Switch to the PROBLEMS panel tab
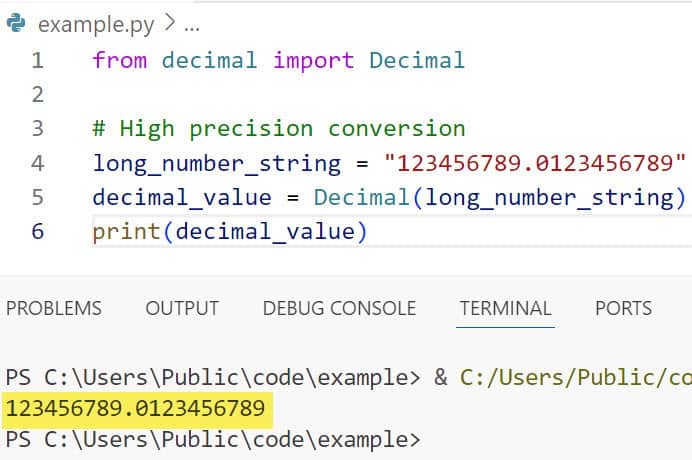 pos(54,308)
